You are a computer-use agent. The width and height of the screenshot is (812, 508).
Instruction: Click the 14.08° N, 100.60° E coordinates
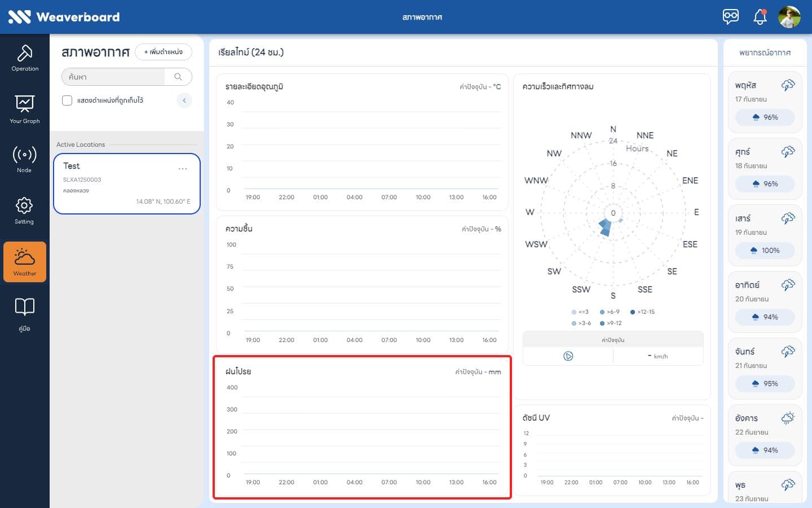(x=164, y=202)
